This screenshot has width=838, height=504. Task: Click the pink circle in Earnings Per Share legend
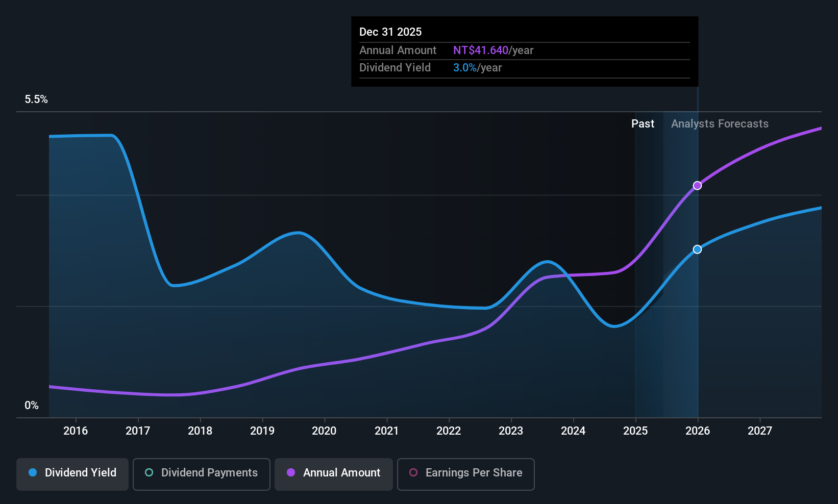pyautogui.click(x=413, y=472)
